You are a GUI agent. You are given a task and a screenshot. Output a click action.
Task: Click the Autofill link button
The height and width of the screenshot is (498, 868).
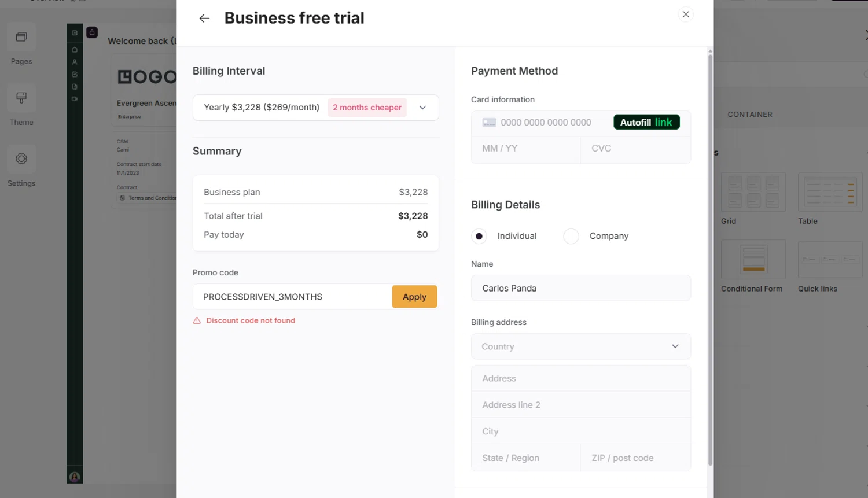[x=646, y=122]
